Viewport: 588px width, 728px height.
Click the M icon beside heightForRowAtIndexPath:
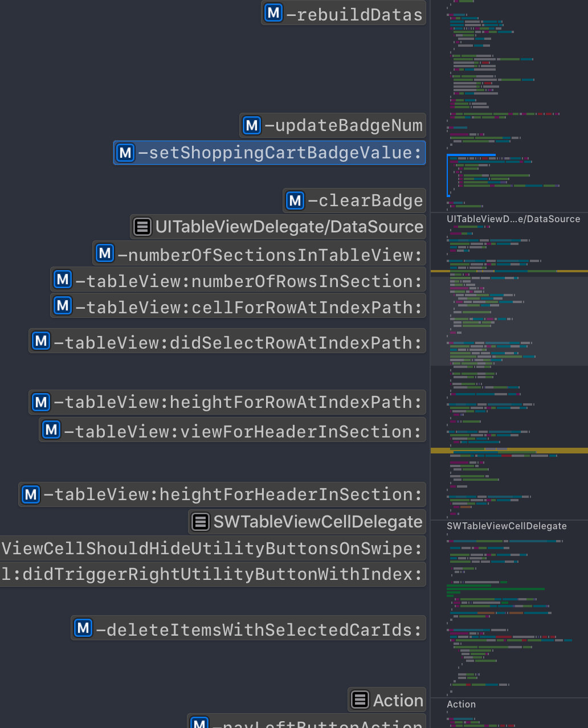click(41, 402)
